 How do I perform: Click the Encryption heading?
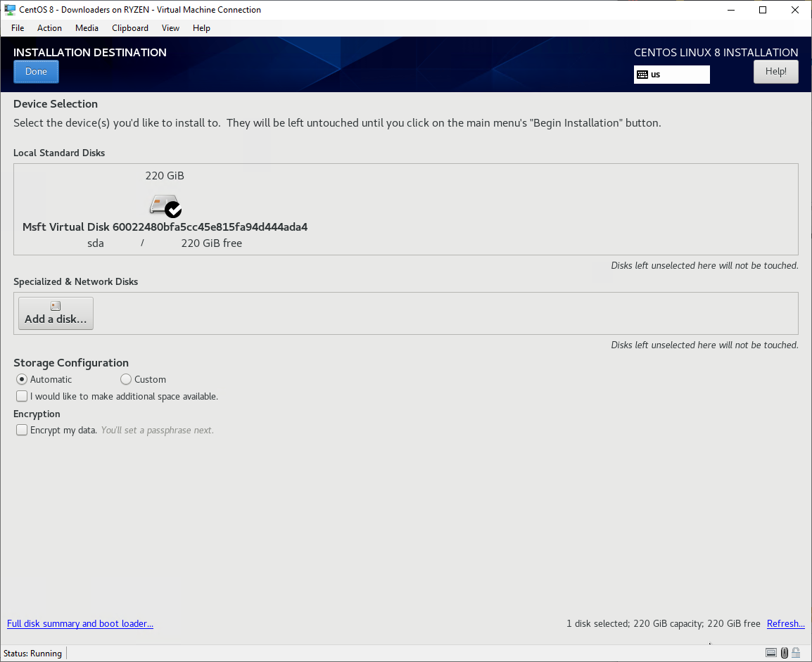[37, 414]
